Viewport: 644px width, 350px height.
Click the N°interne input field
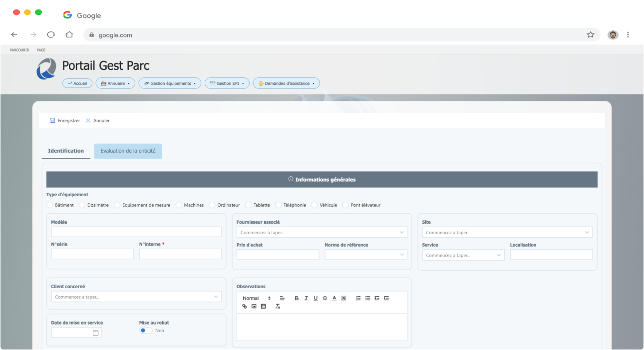pos(180,254)
